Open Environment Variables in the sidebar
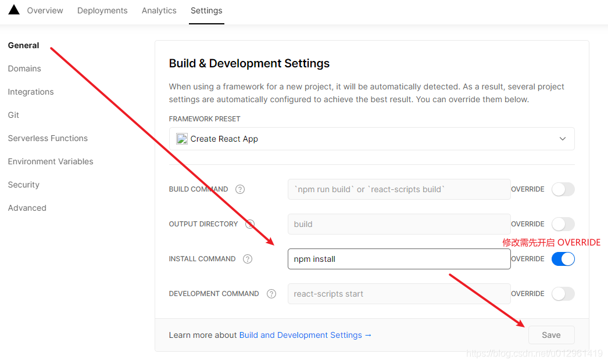Viewport: 608px width, 364px height. [51, 161]
